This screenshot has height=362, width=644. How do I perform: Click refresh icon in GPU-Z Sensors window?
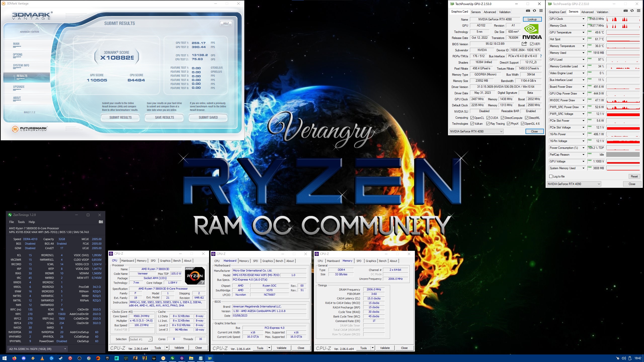pyautogui.click(x=632, y=11)
